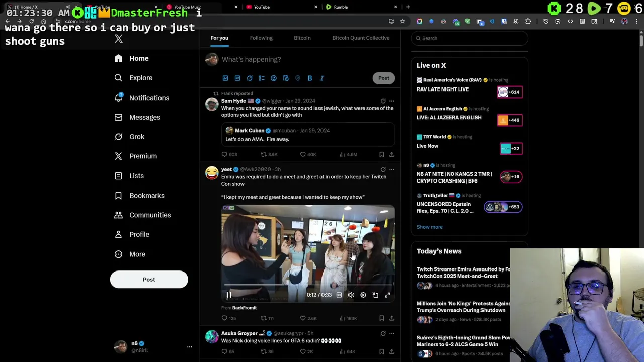Open Twitch Streamer Emiru Assaulted news

point(463,273)
